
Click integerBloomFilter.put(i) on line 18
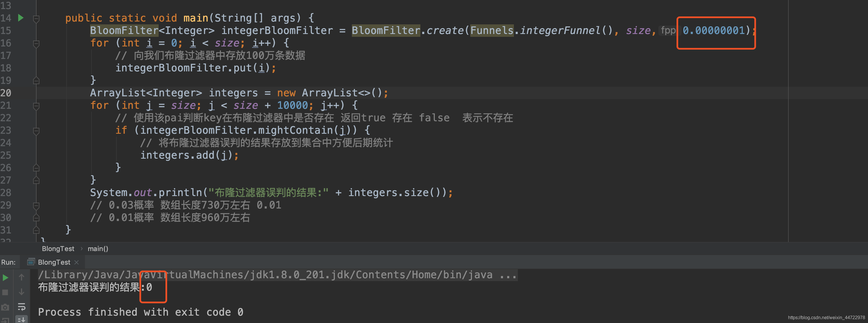tap(196, 68)
